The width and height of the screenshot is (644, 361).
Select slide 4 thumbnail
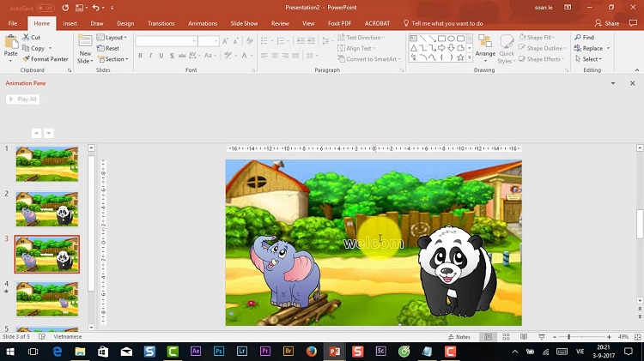47,299
